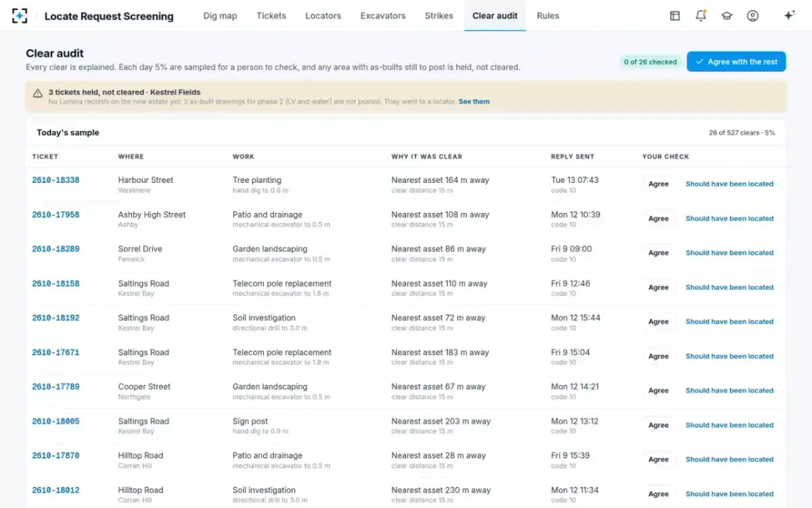Mark Cooper Street should have been located
This screenshot has height=508, width=812.
(729, 391)
